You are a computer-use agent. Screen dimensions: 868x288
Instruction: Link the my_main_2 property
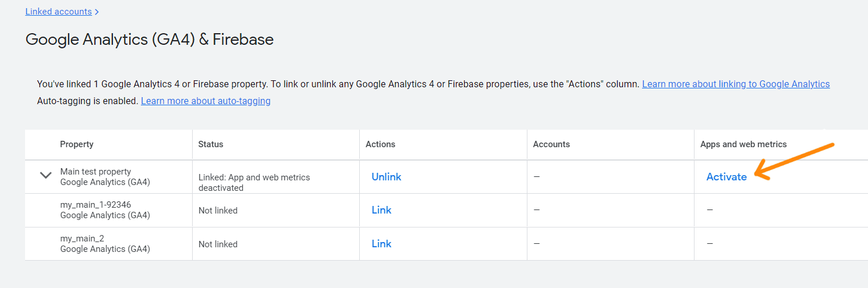(381, 244)
